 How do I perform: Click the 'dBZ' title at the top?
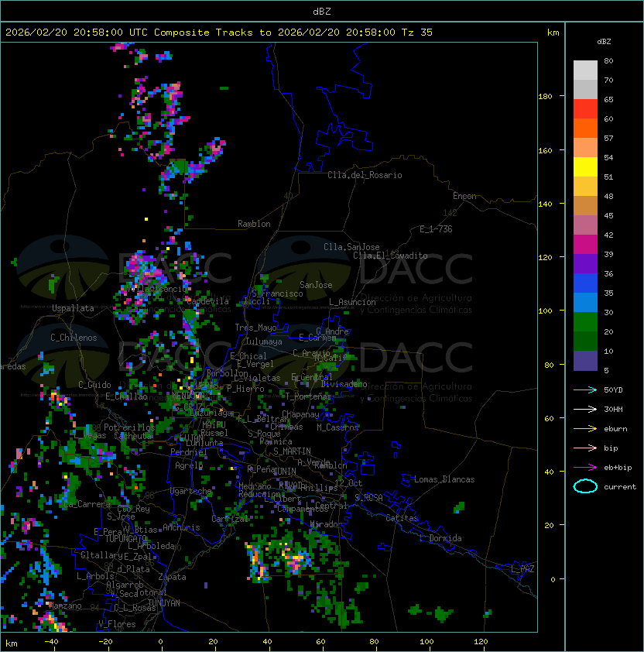tap(322, 12)
